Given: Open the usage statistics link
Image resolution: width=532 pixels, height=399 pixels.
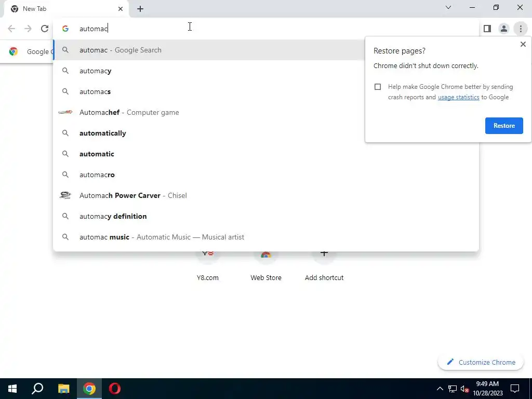Looking at the screenshot, I should pos(458,97).
